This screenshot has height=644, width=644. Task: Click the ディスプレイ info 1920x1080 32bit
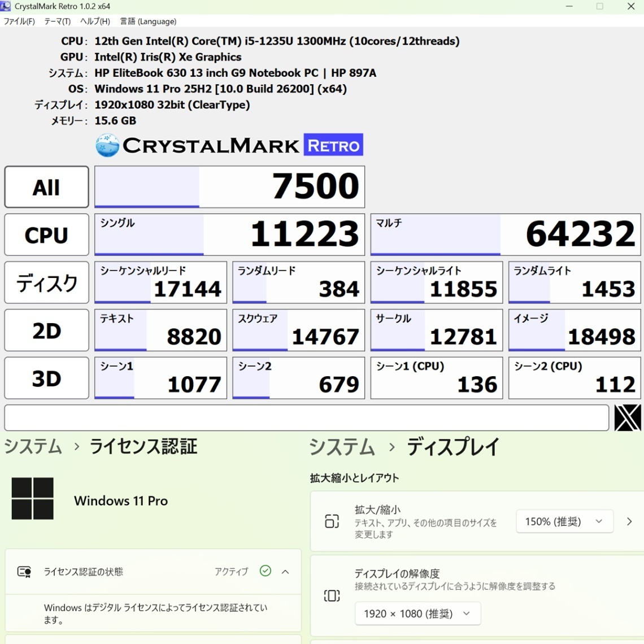coord(172,105)
